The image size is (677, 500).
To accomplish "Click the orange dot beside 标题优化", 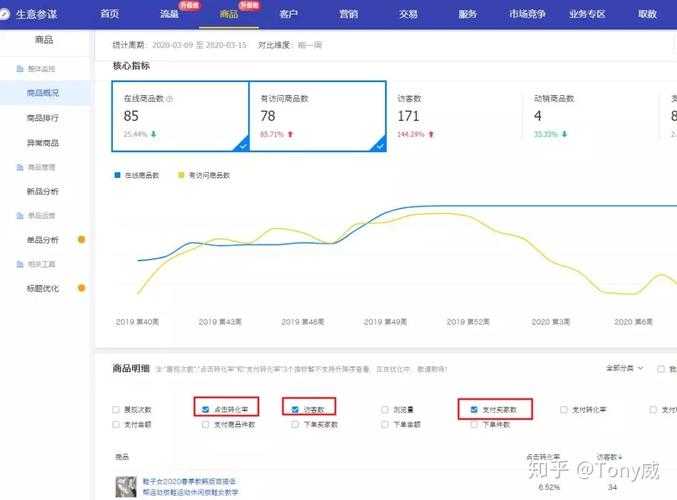I will [x=81, y=288].
